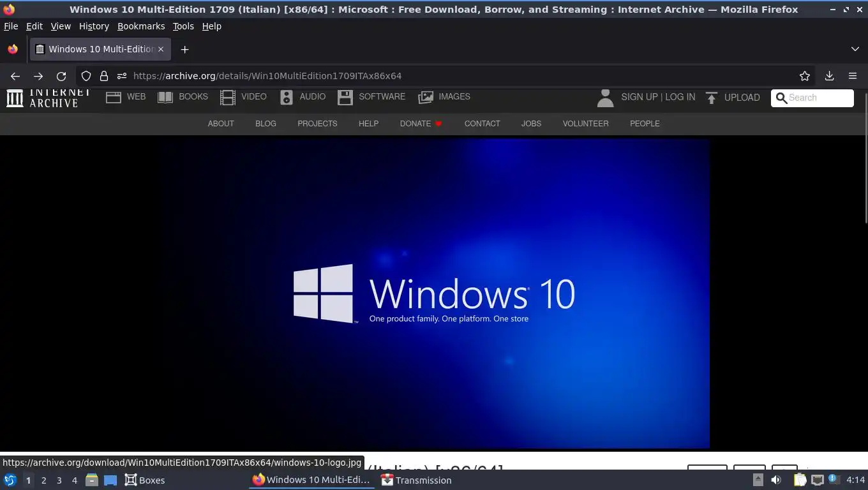The height and width of the screenshot is (490, 868).
Task: Reload the current page
Action: pyautogui.click(x=61, y=76)
